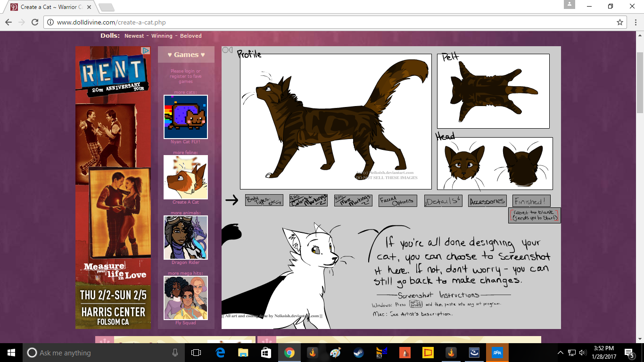The width and height of the screenshot is (644, 362).
Task: Open the Dragon Rider game thumbnail
Action: coord(186,238)
